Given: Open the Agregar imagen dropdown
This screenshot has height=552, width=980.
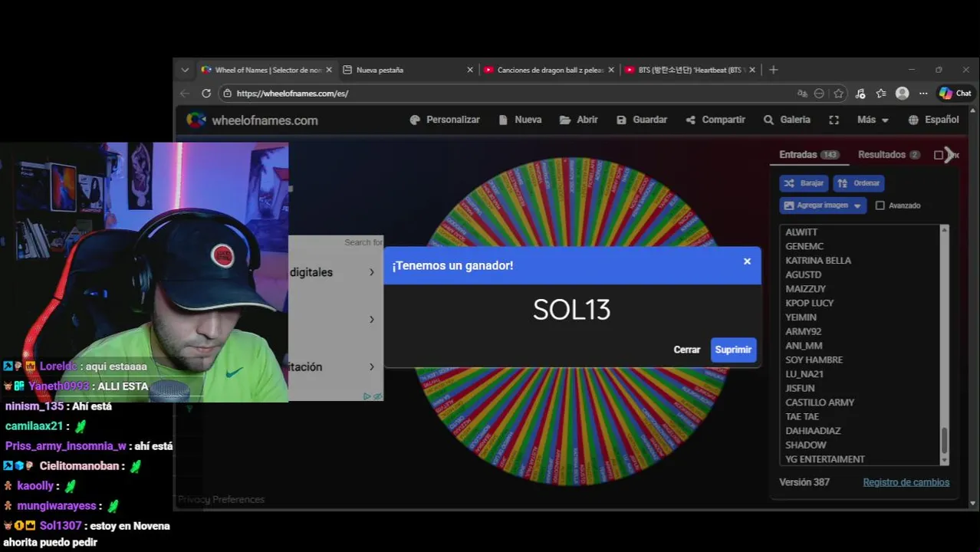Looking at the screenshot, I should click(x=823, y=205).
